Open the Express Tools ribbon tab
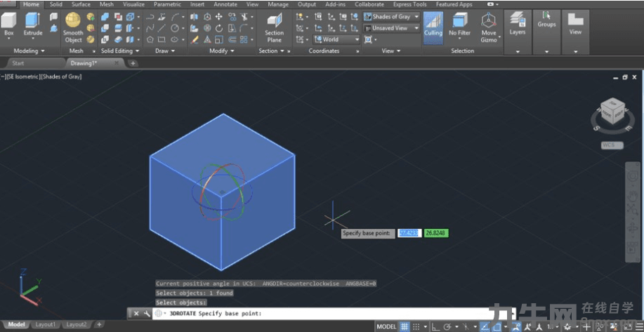This screenshot has width=644, height=332. tap(409, 4)
